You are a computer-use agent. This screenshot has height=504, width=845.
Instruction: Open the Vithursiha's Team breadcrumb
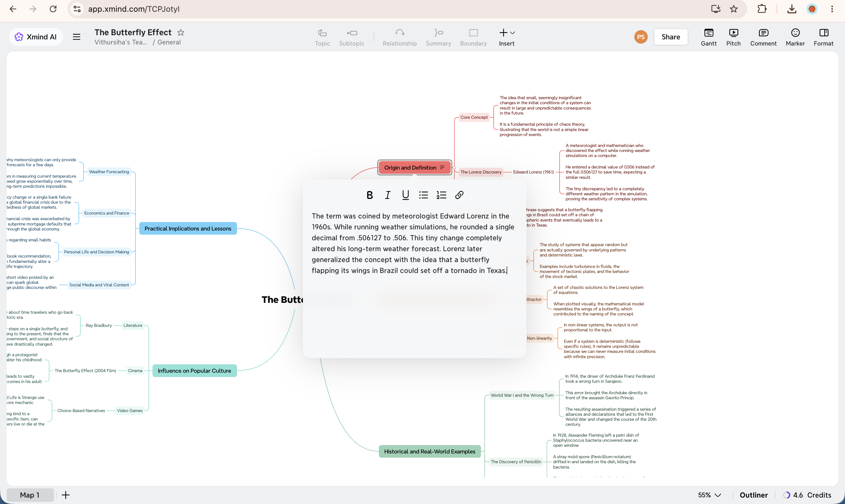(120, 42)
